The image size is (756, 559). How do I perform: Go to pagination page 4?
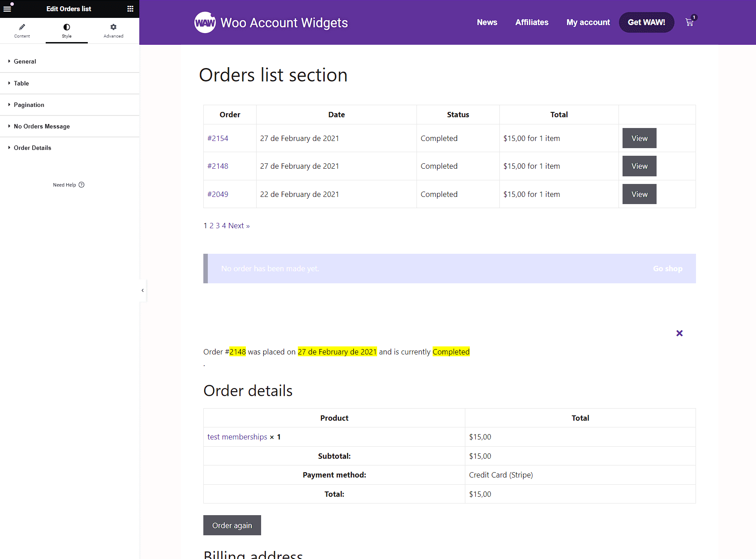pyautogui.click(x=224, y=226)
